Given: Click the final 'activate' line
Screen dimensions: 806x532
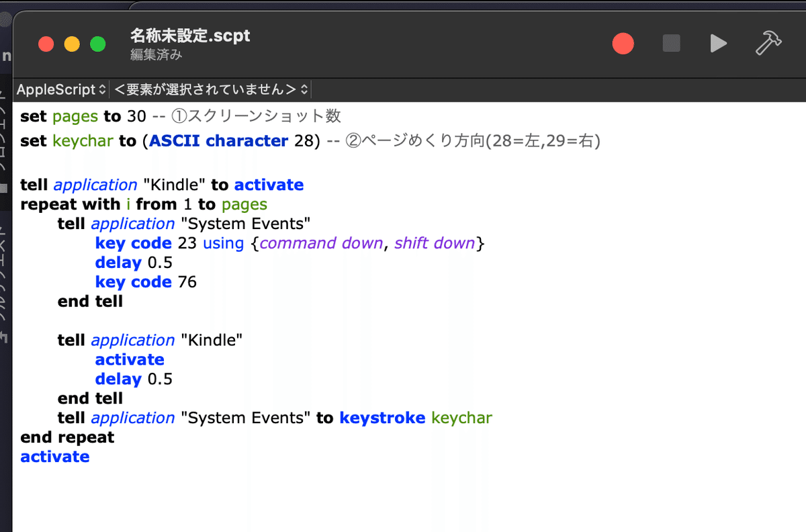Looking at the screenshot, I should (55, 457).
